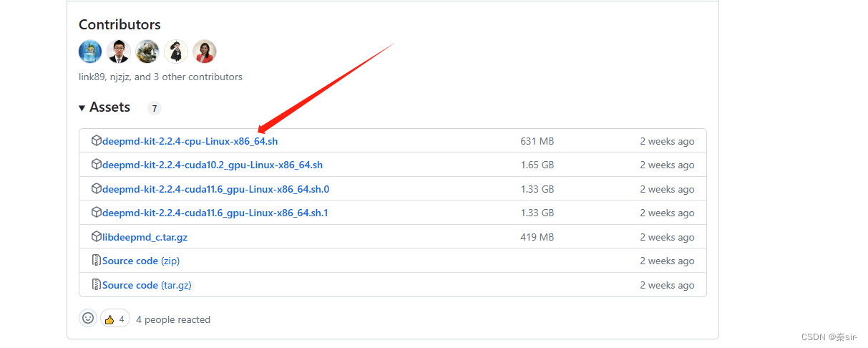Image resolution: width=868 pixels, height=348 pixels.
Task: Click package icon beside cpu-Linux asset
Action: tap(97, 141)
